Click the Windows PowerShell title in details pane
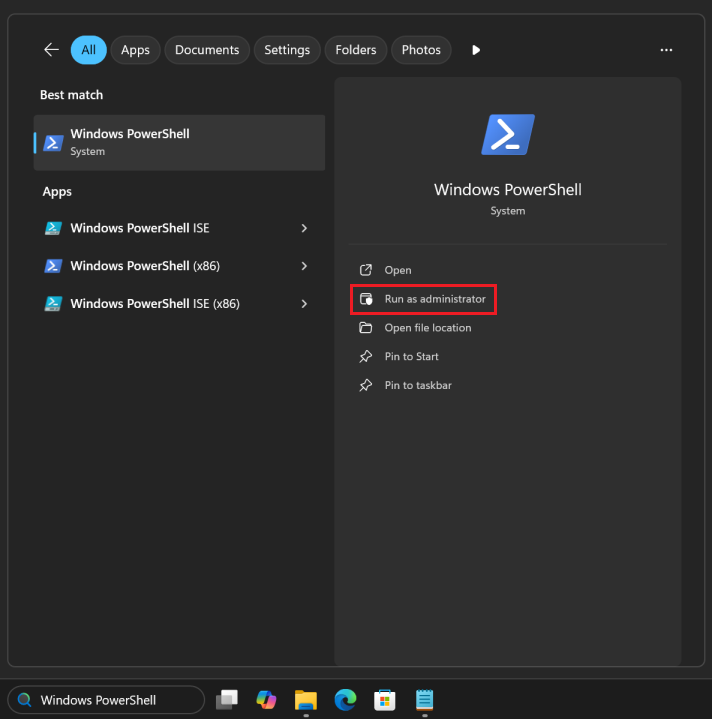Viewport: 712px width, 719px height. [x=508, y=190]
